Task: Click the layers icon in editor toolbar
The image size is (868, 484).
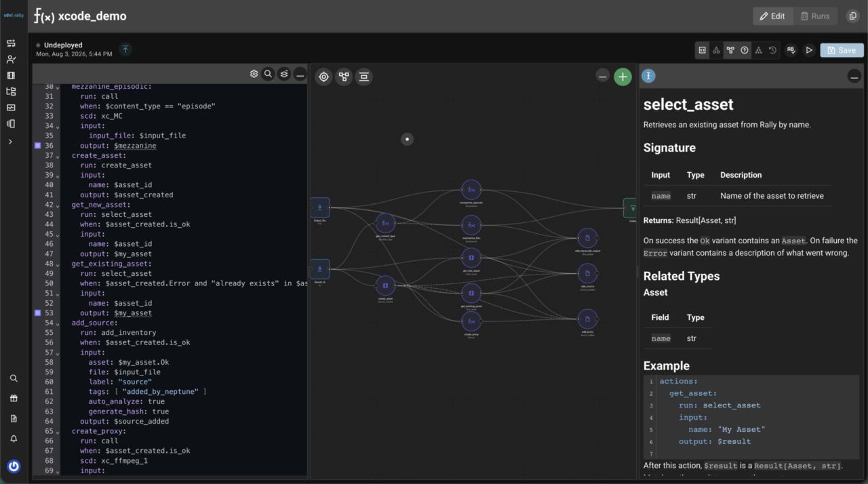Action: (x=284, y=74)
